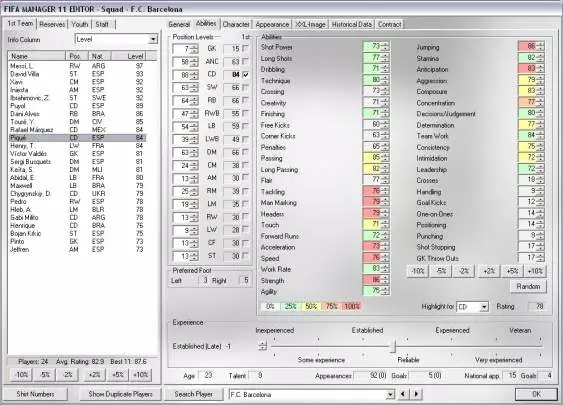Untick the CD 1st position checkbox
The height and width of the screenshot is (405, 563).
pos(245,75)
